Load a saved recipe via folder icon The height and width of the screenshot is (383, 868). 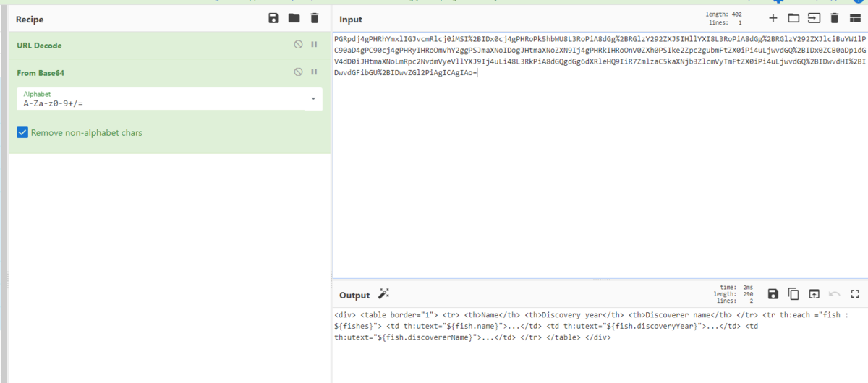294,18
